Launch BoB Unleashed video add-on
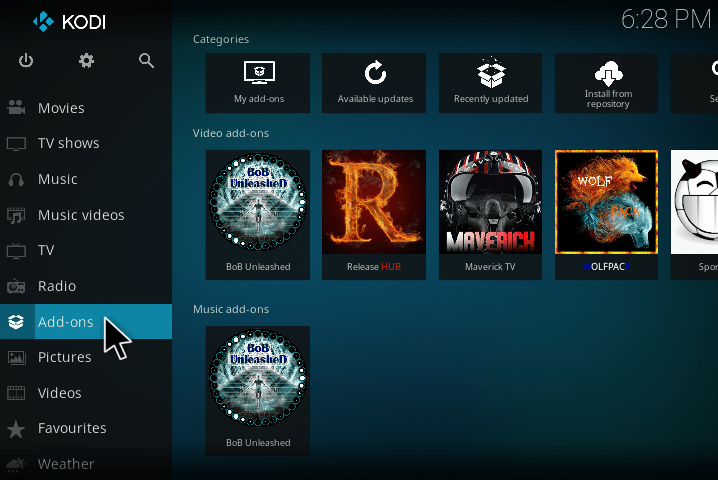Viewport: 718px width, 480px height. [258, 215]
